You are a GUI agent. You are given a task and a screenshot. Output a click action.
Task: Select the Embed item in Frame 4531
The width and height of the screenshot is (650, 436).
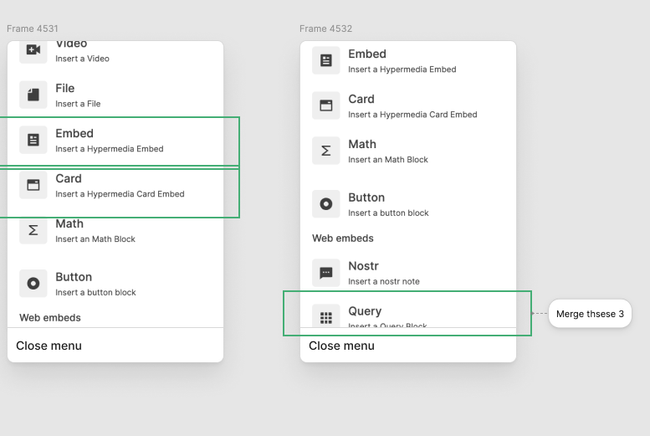coord(115,140)
